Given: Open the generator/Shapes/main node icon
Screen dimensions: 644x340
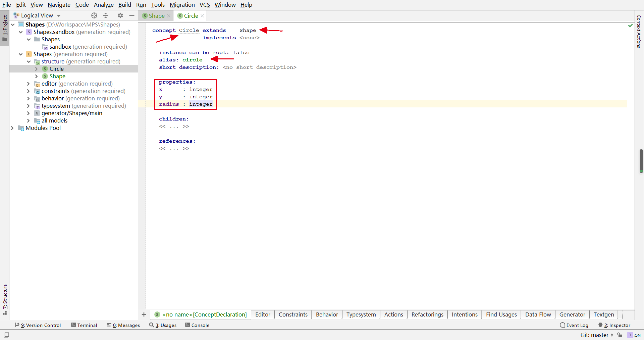Looking at the screenshot, I should coord(37,113).
